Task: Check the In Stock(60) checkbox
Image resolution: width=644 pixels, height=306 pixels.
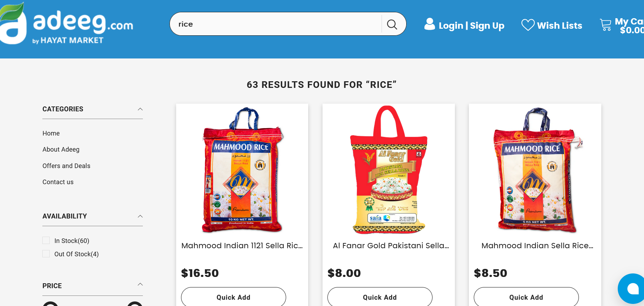Action: pos(46,241)
